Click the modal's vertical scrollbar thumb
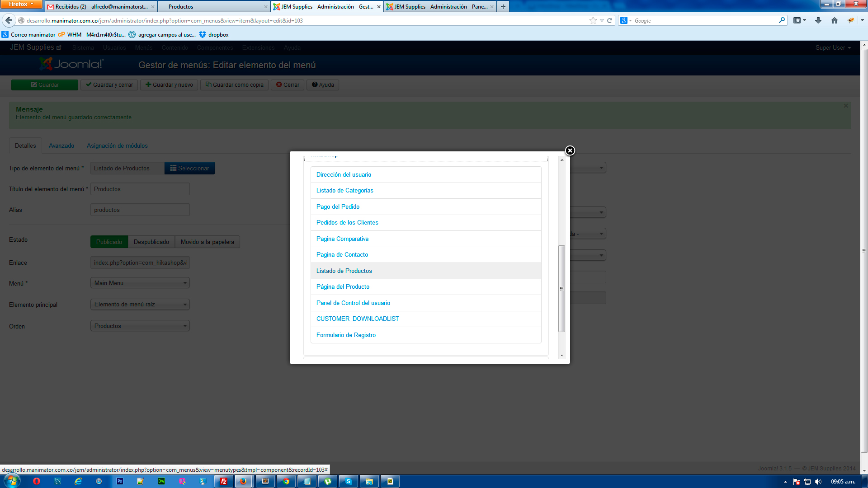868x488 pixels. click(561, 288)
